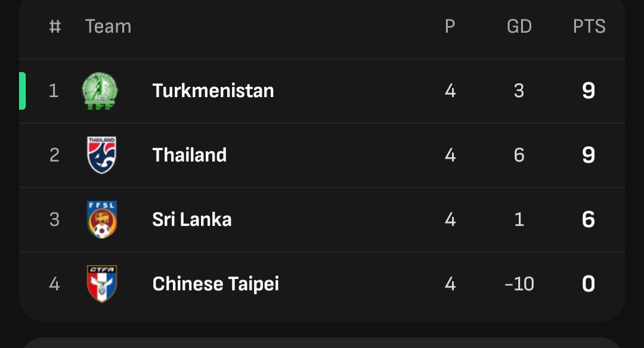Image resolution: width=644 pixels, height=348 pixels.
Task: Click the Turkmenistan federation crest
Action: point(100,91)
